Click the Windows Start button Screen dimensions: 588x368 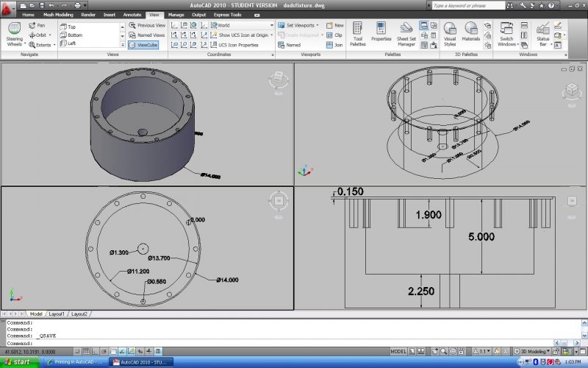tap(17, 362)
